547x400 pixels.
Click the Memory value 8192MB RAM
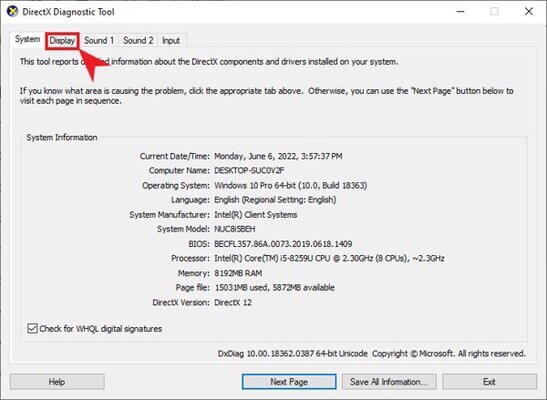[238, 273]
